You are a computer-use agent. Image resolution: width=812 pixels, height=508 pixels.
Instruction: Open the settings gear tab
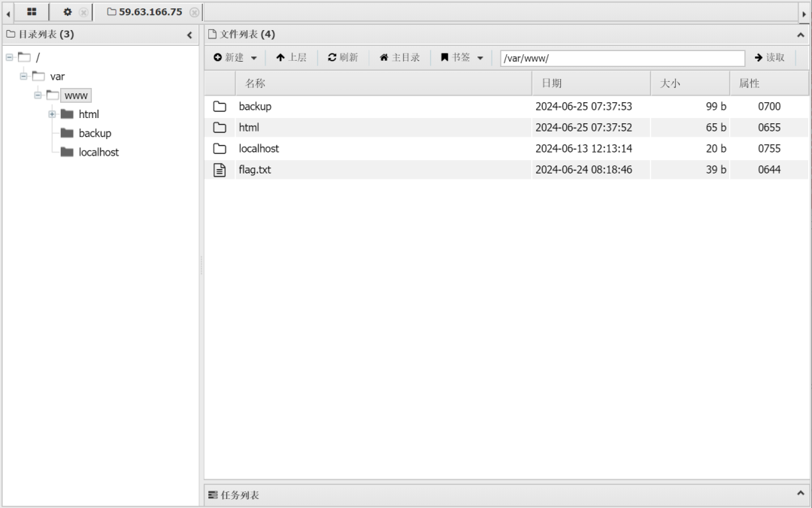[68, 11]
